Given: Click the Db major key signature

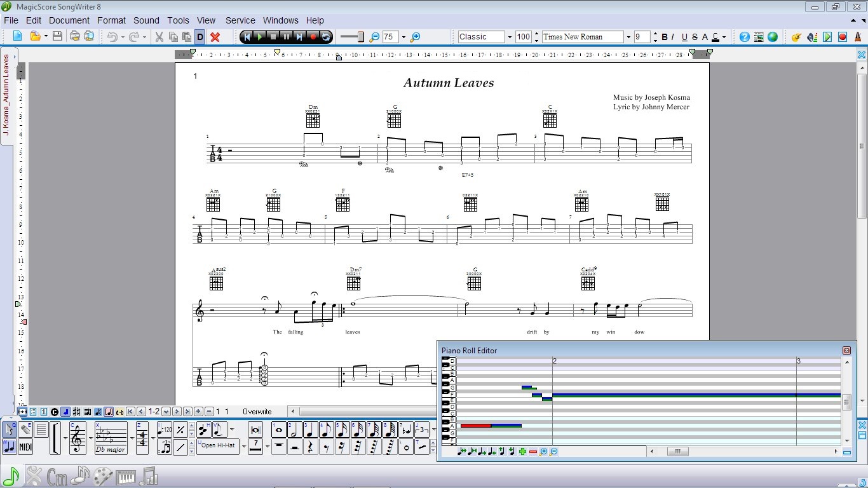Looking at the screenshot, I should coord(111,438).
